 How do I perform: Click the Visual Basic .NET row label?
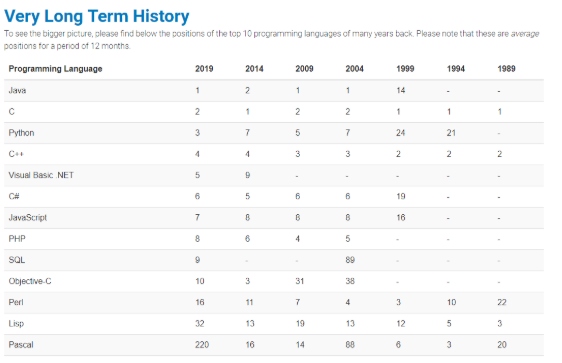[x=41, y=175]
